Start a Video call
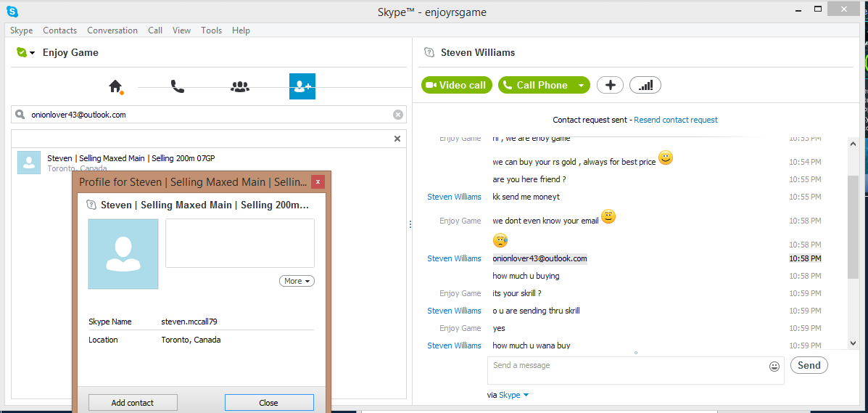The height and width of the screenshot is (413, 868). click(457, 85)
